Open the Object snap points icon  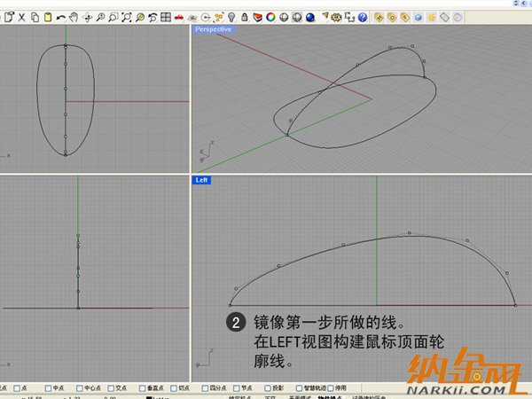[x=219, y=17]
